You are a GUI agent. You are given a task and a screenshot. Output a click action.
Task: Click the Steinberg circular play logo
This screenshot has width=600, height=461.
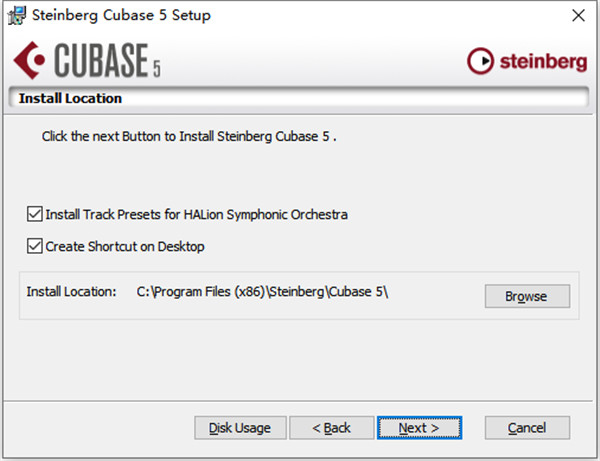click(x=480, y=62)
